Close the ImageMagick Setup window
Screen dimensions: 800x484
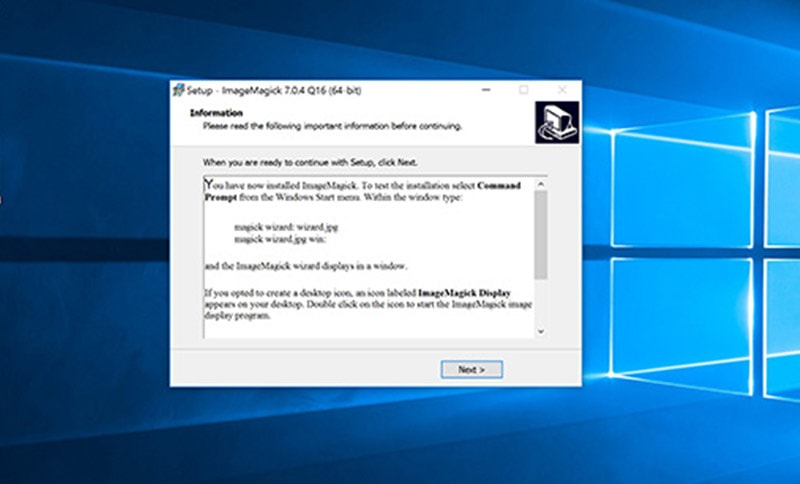[562, 90]
